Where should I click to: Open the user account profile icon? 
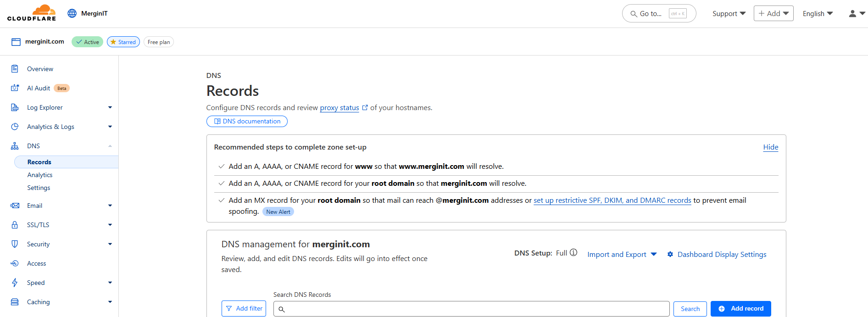pyautogui.click(x=852, y=14)
